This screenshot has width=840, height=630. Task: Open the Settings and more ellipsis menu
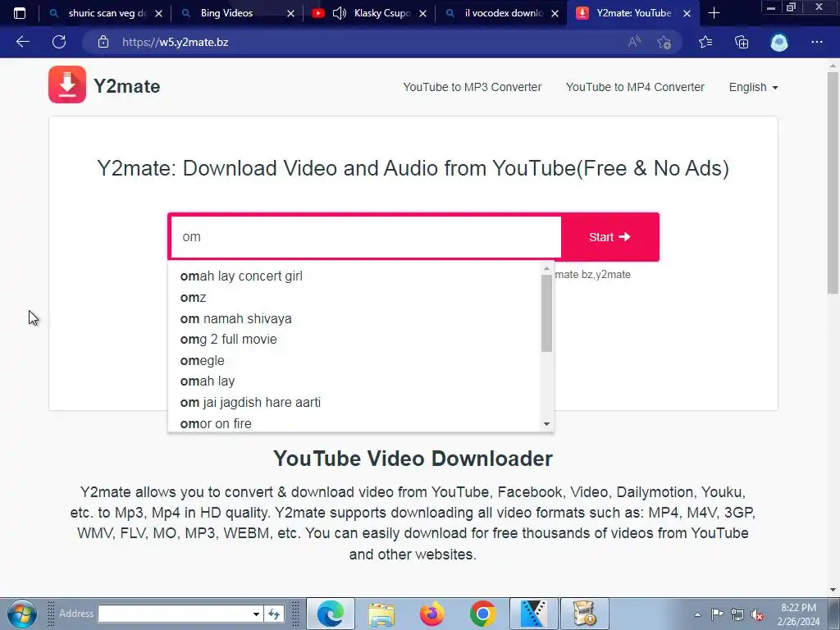816,42
